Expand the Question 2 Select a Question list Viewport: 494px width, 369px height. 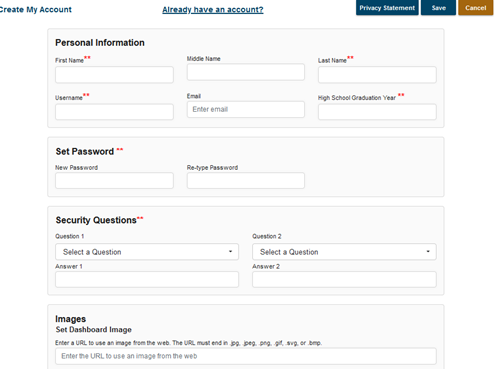point(344,252)
